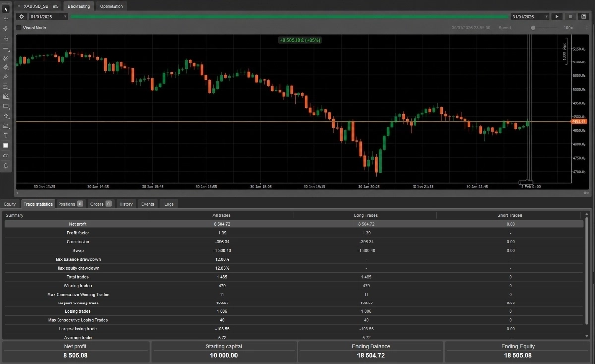This screenshot has height=364, width=595.
Task: Click the bottom Net profit value 8 505.08
Action: (x=76, y=356)
